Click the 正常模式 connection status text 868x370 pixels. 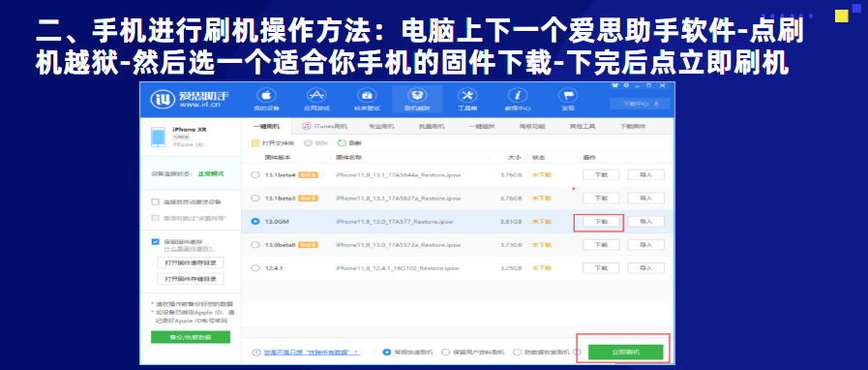[x=211, y=174]
